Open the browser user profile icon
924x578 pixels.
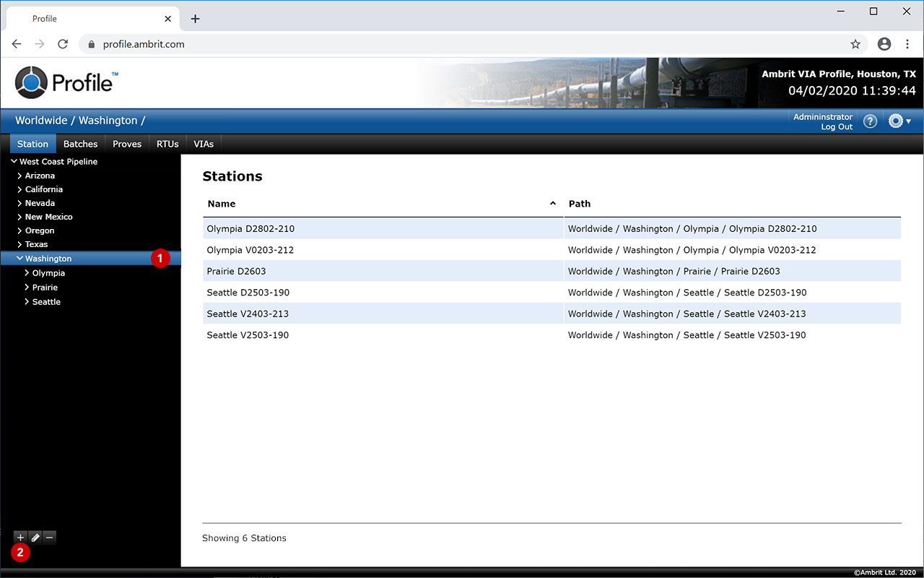pyautogui.click(x=884, y=44)
